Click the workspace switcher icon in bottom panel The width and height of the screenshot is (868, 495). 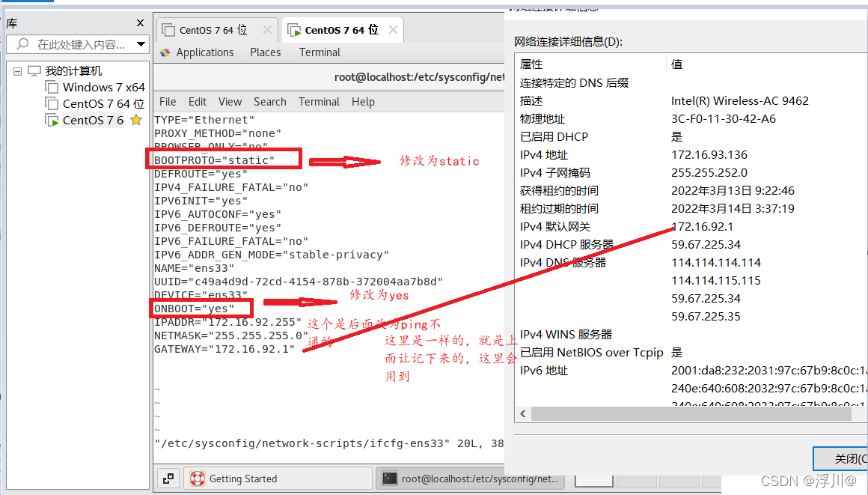click(168, 479)
